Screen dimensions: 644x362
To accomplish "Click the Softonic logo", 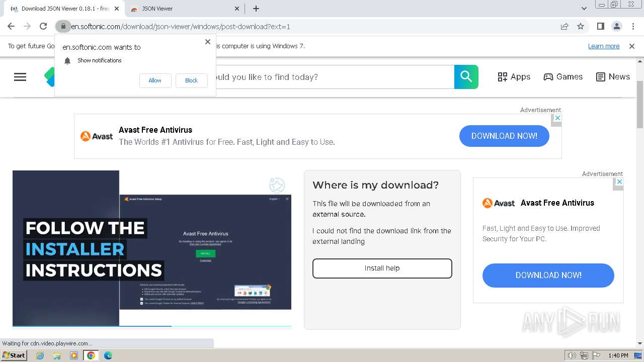I will pos(49,77).
